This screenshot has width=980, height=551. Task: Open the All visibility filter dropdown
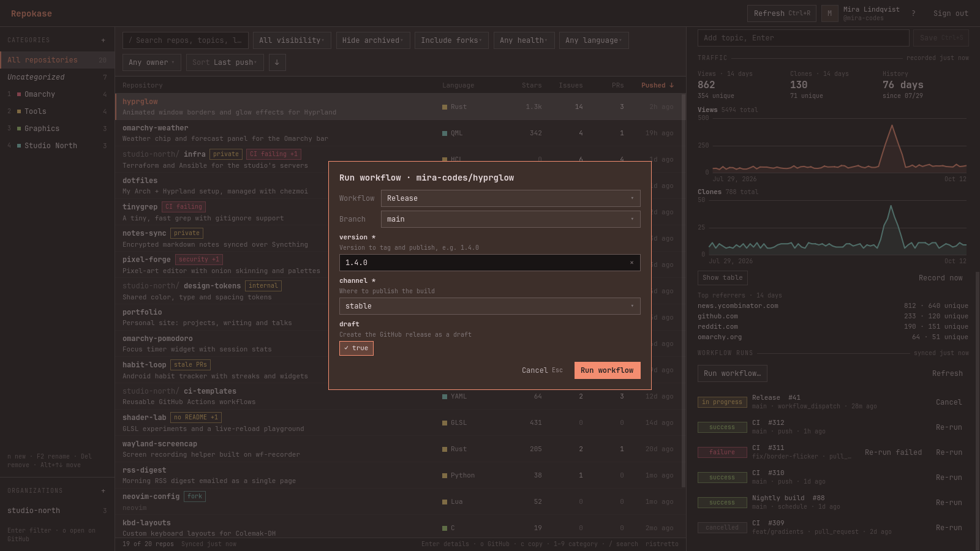(x=292, y=40)
